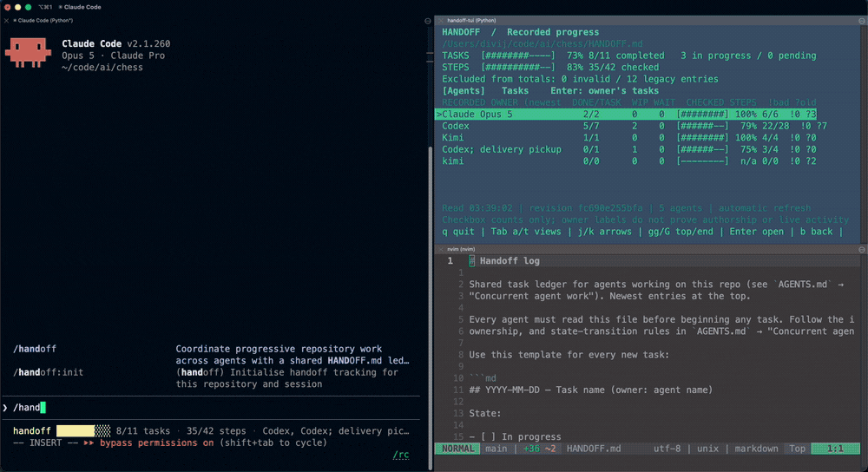Click the green sign column marker on line 1
This screenshot has height=472, width=868.
click(x=471, y=261)
